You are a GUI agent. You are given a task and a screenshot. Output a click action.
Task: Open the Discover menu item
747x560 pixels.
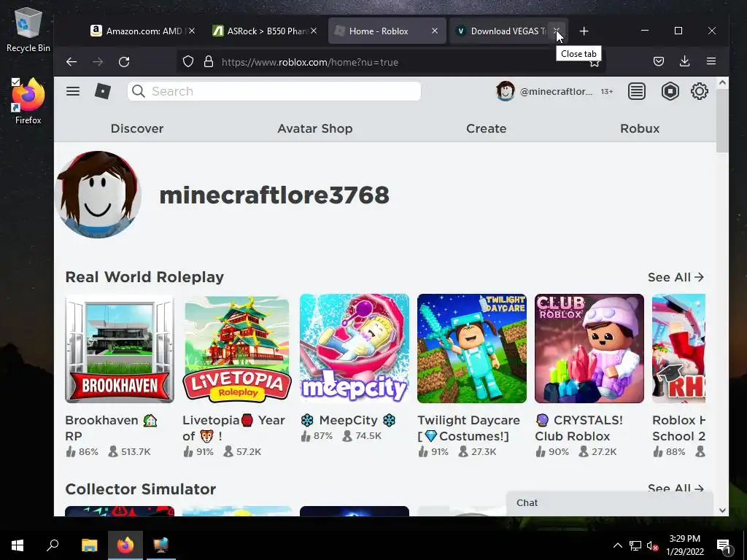click(137, 128)
